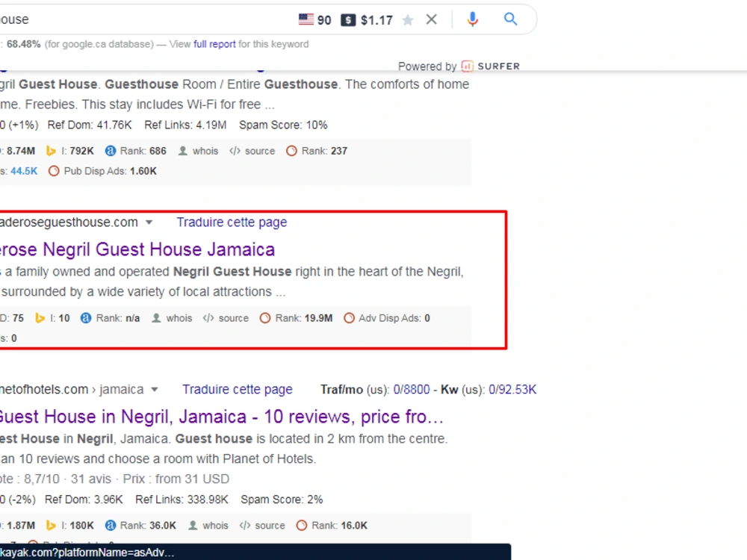The image size is (747, 560).
Task: Click the Surfer logo
Action: [x=492, y=66]
